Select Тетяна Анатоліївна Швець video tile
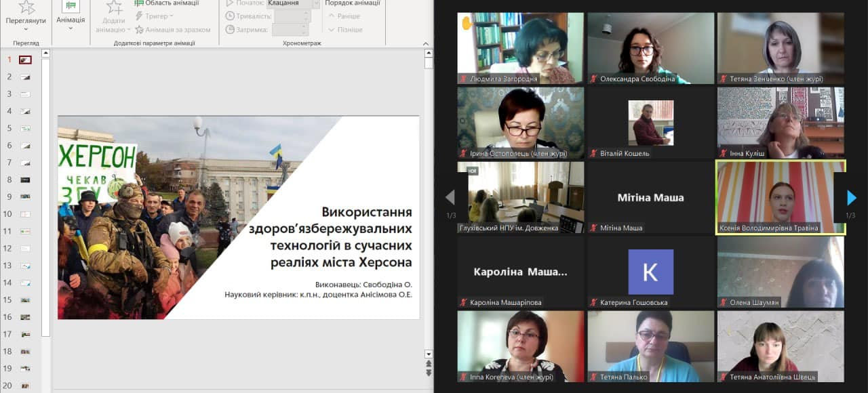The height and width of the screenshot is (393, 868). [x=781, y=346]
